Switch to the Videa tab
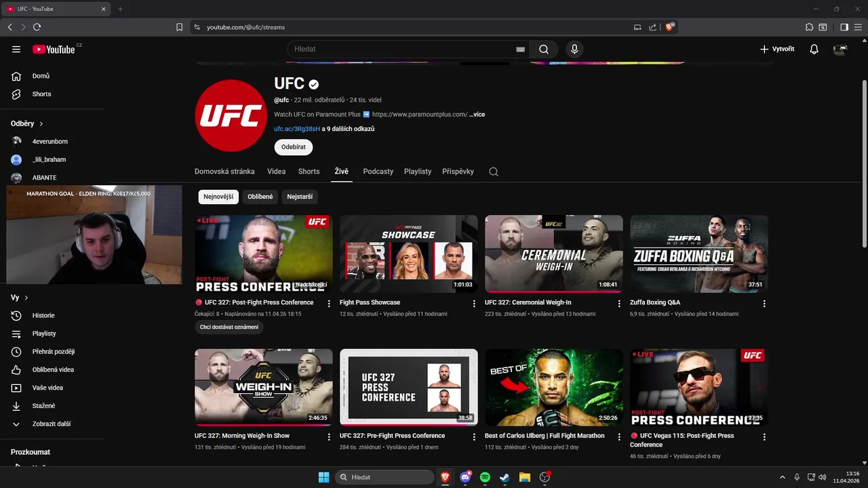The image size is (868, 488). coord(276,171)
